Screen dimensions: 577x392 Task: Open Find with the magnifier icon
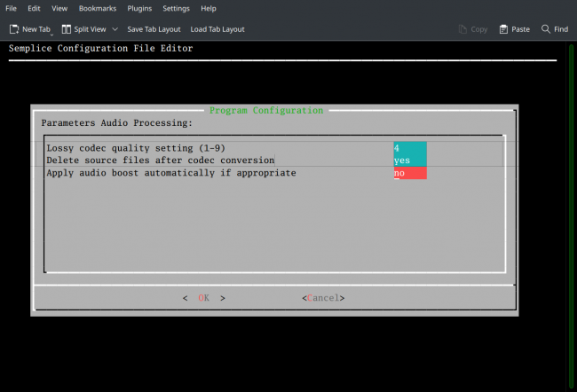pos(546,29)
